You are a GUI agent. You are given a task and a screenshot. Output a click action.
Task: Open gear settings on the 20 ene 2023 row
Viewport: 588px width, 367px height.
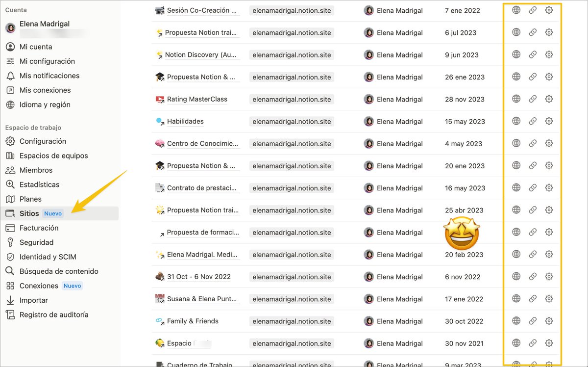point(549,165)
